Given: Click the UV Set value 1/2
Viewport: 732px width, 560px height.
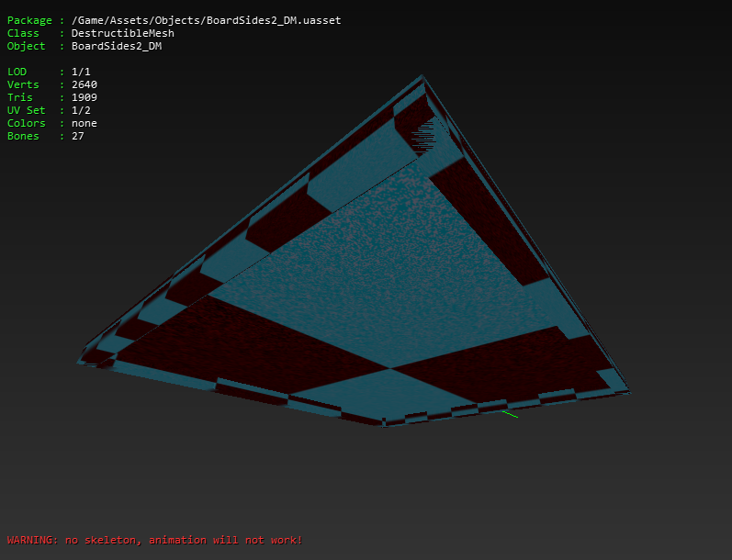Looking at the screenshot, I should pyautogui.click(x=81, y=110).
